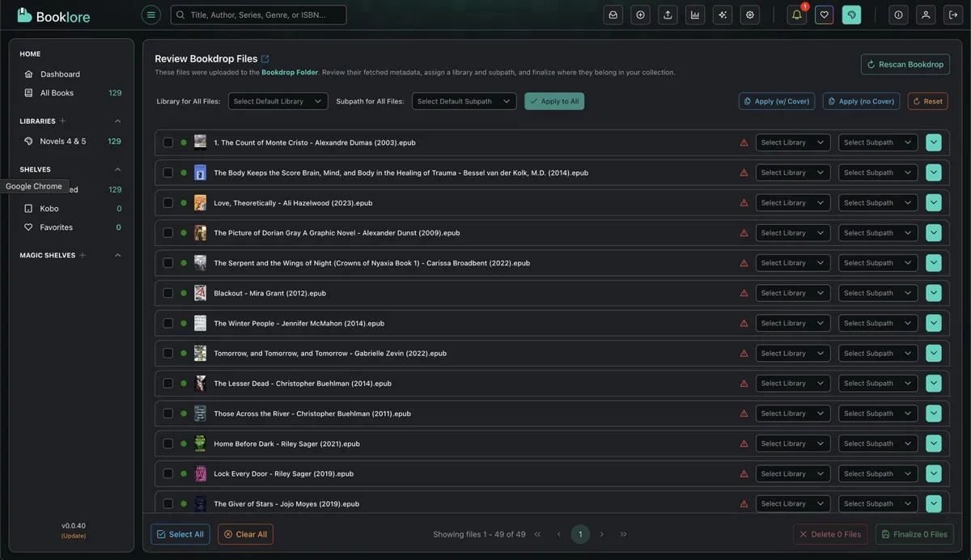
Task: Click the Reset button
Action: point(928,101)
